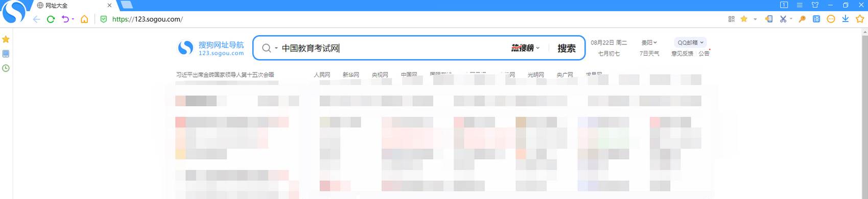The height and width of the screenshot is (199, 868).
Task: Open the 公告 link
Action: (x=704, y=54)
